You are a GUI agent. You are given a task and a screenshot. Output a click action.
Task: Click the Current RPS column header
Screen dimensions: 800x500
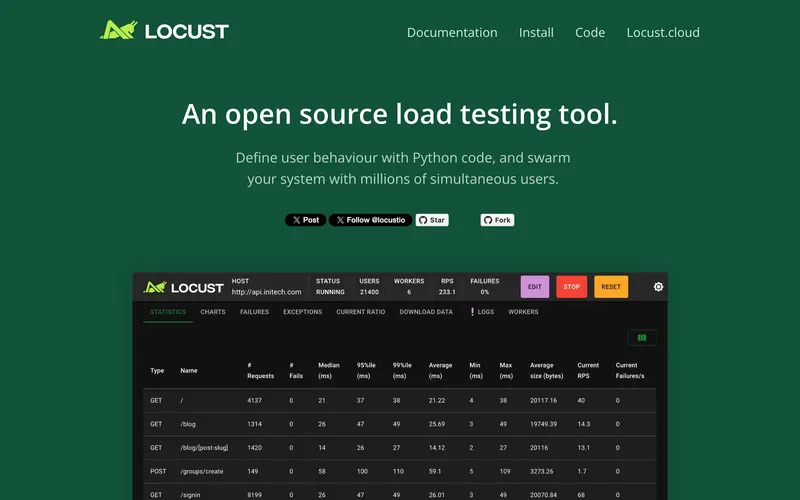[x=588, y=370]
